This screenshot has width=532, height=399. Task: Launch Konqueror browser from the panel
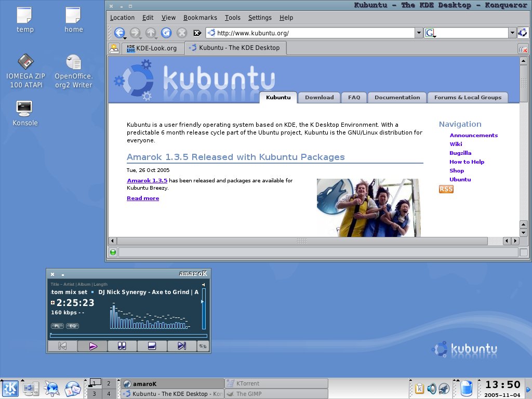[x=51, y=389]
